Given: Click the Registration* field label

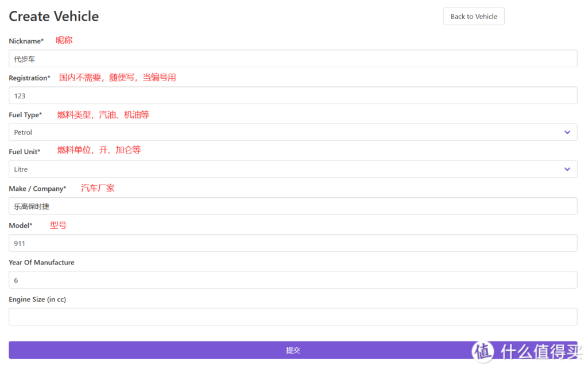Looking at the screenshot, I should pyautogui.click(x=29, y=78).
